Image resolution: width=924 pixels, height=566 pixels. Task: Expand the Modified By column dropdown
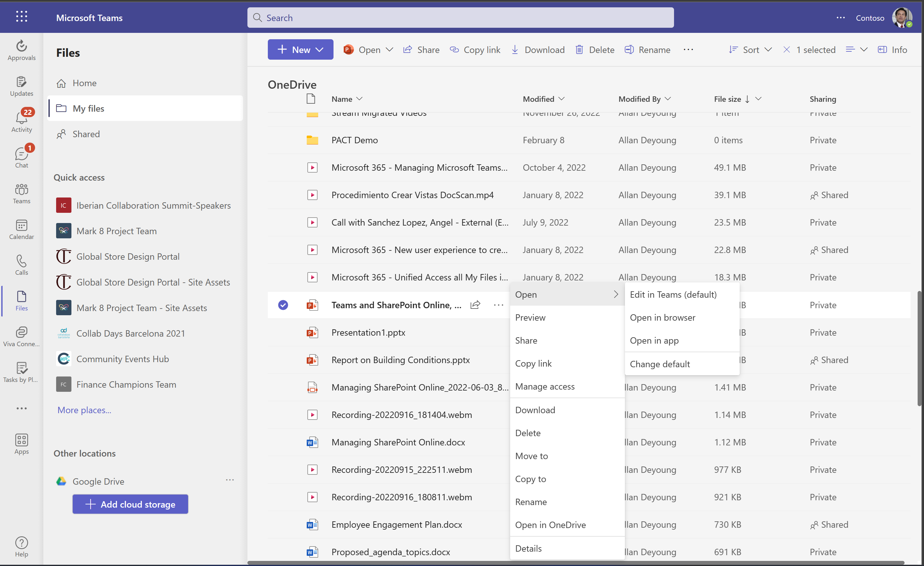pyautogui.click(x=668, y=99)
